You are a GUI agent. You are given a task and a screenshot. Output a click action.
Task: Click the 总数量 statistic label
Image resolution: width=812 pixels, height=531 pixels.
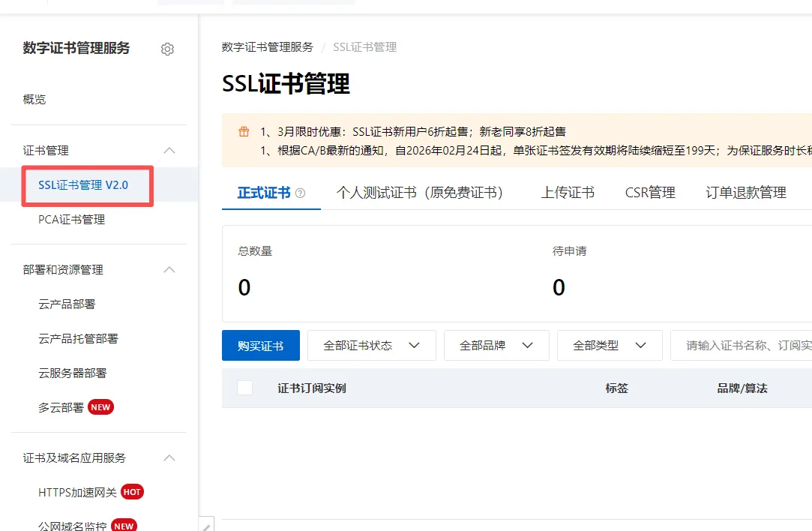coord(255,251)
